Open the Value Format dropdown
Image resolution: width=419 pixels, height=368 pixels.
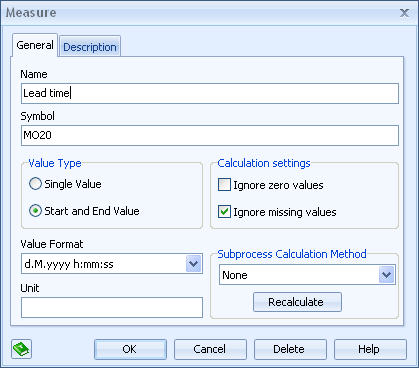coord(193,264)
